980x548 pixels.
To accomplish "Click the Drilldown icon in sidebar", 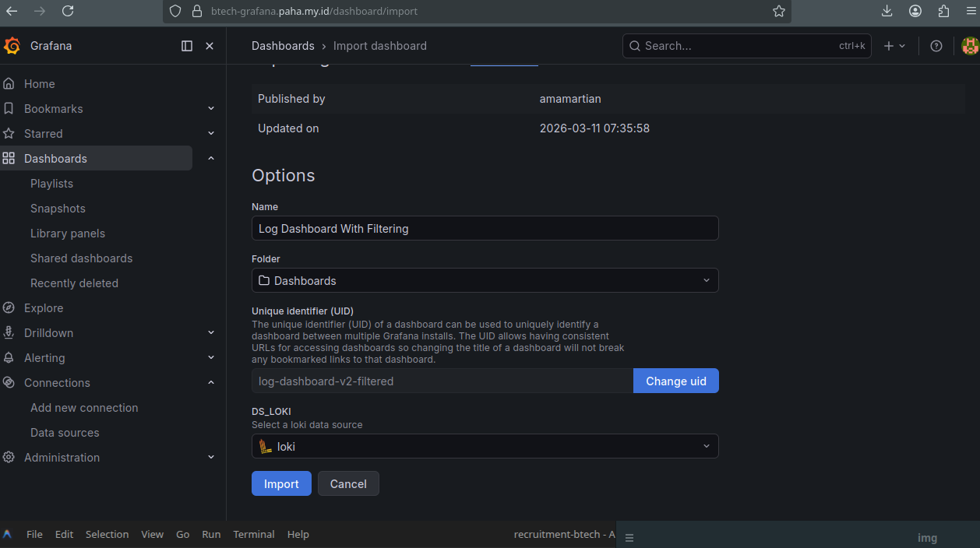I will click(9, 332).
